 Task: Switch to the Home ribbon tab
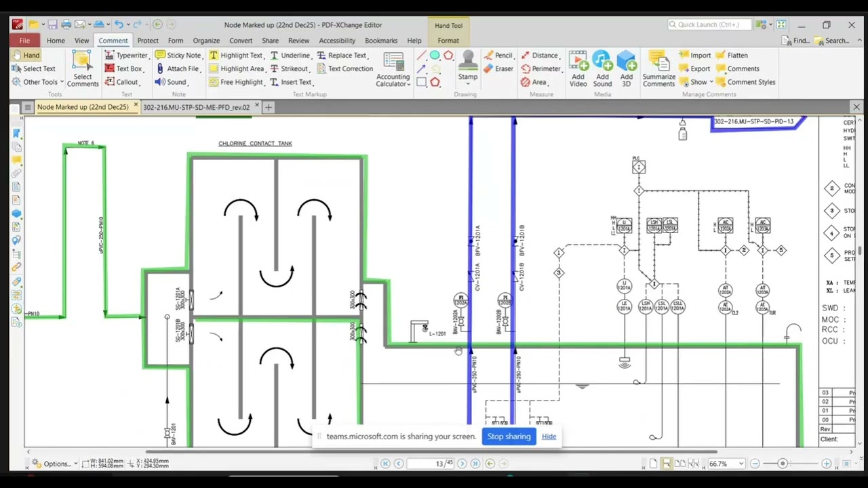pos(56,41)
